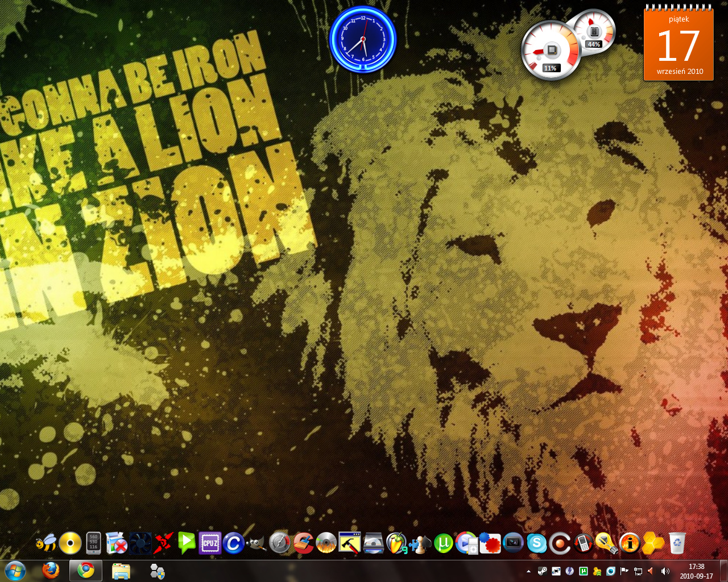
Task: Open the purple lightning bolt tray icon
Action: [570, 571]
